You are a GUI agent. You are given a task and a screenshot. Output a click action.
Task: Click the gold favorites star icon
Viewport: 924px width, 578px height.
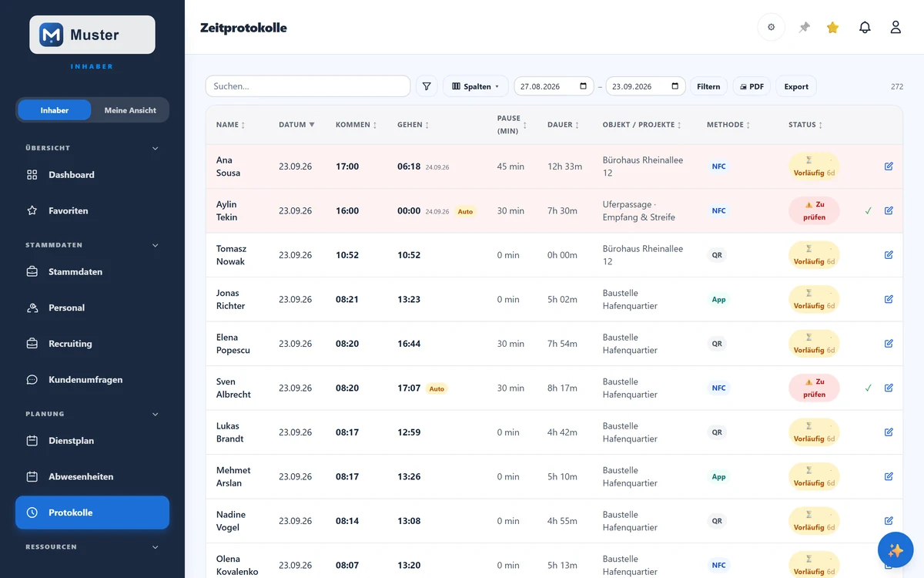[832, 27]
